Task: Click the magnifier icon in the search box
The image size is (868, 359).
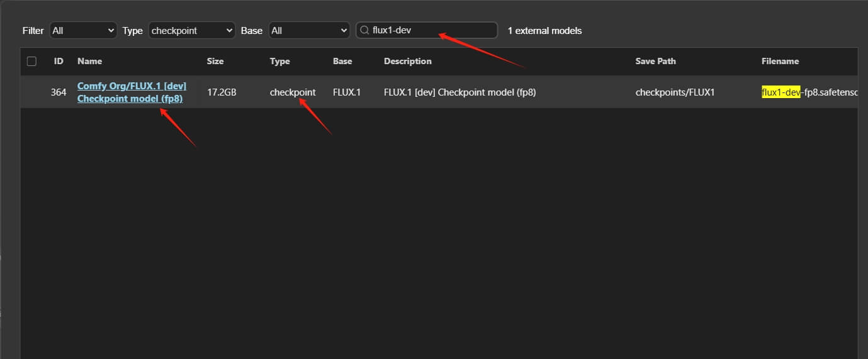Action: point(364,30)
